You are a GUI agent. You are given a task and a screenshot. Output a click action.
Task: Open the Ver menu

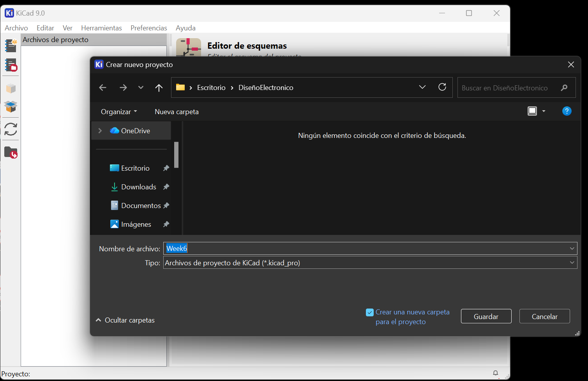pyautogui.click(x=67, y=28)
